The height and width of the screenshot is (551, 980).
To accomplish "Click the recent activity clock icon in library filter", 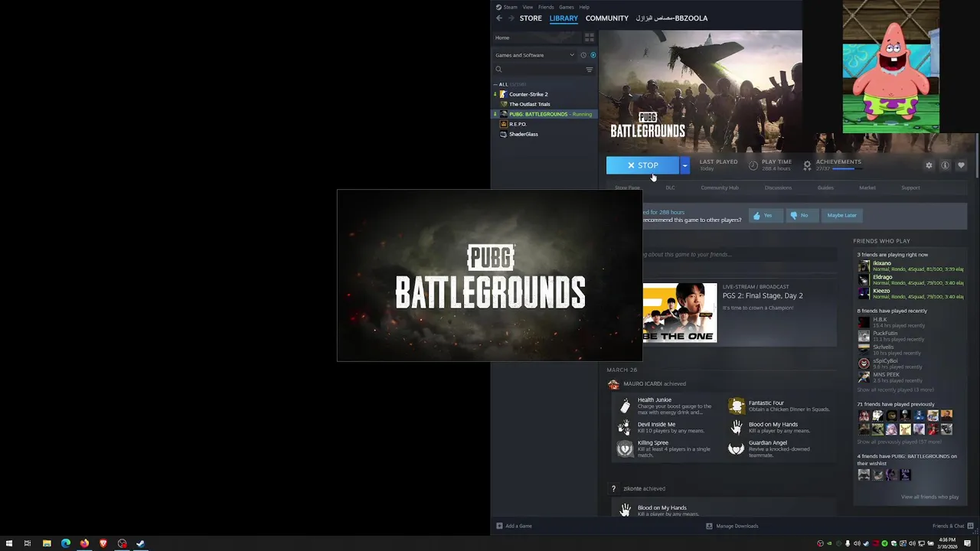I will click(x=583, y=55).
